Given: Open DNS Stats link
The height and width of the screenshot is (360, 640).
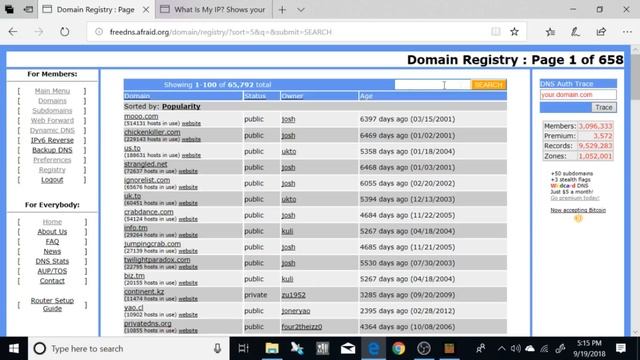Looking at the screenshot, I should (52, 261).
